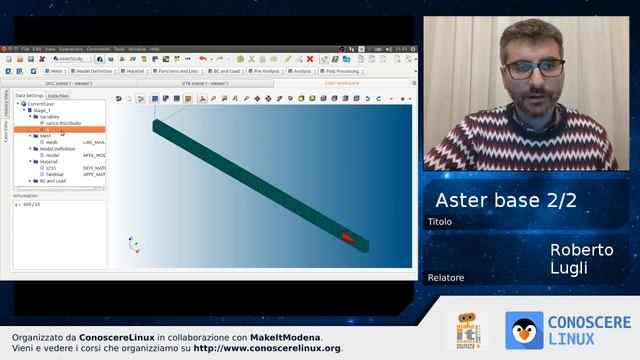Collapse the CurrentCase tree node
This screenshot has height=360, width=640.
coord(18,104)
